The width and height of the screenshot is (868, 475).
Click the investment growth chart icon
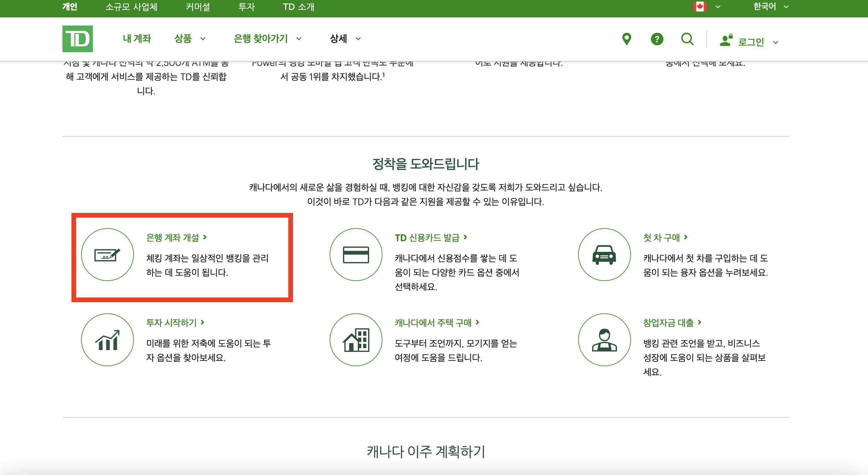point(107,340)
